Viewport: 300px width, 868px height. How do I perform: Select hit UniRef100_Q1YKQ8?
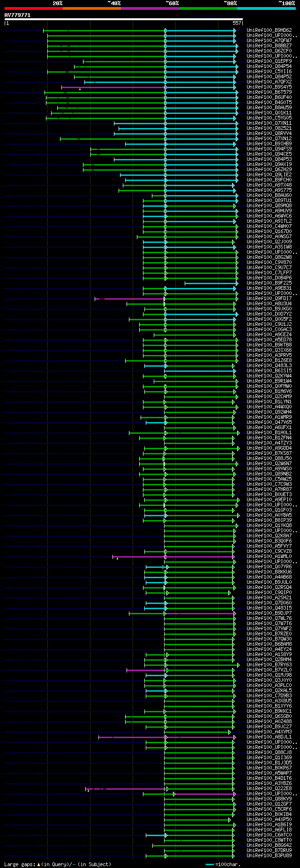pos(269,526)
